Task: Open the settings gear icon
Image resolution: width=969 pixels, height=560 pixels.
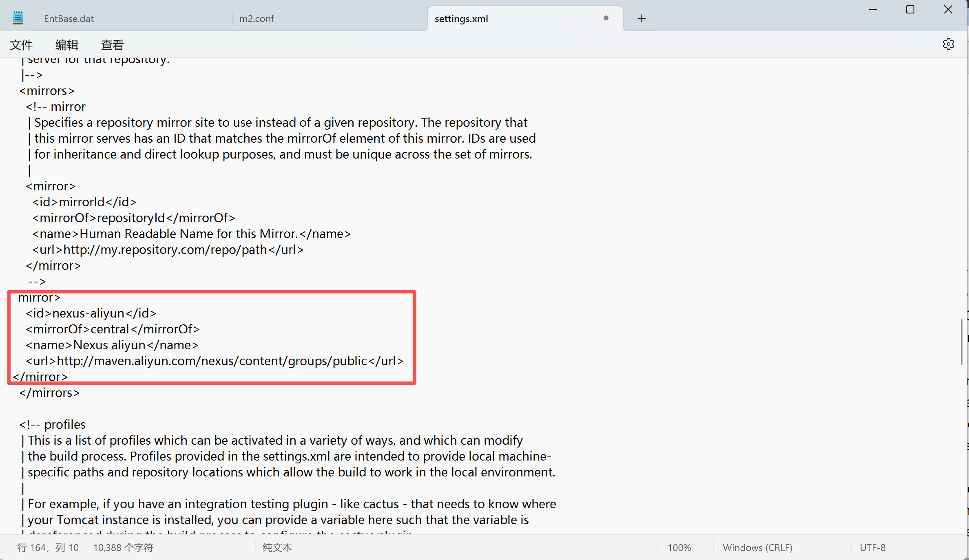Action: tap(948, 44)
